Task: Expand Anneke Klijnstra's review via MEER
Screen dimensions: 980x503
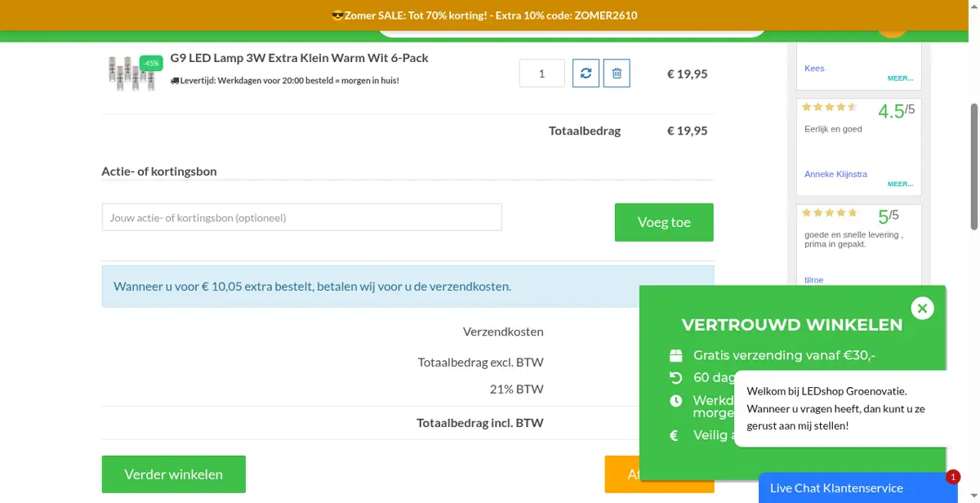Action: pyautogui.click(x=901, y=184)
